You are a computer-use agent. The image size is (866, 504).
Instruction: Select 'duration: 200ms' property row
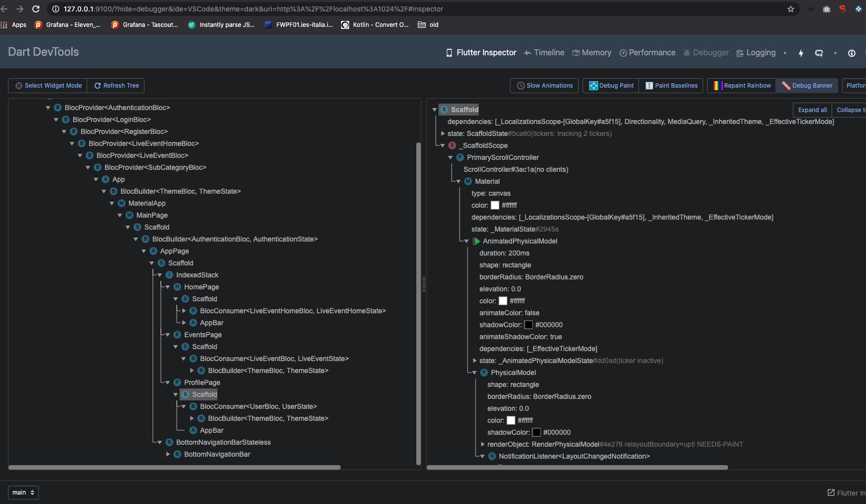504,253
